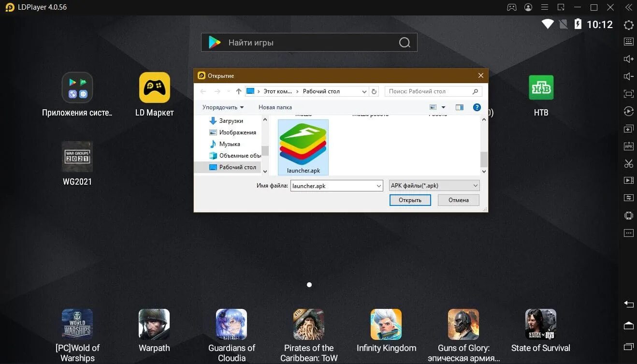Go up one folder level in dialog
Screen dimensions: 637x364
238,91
